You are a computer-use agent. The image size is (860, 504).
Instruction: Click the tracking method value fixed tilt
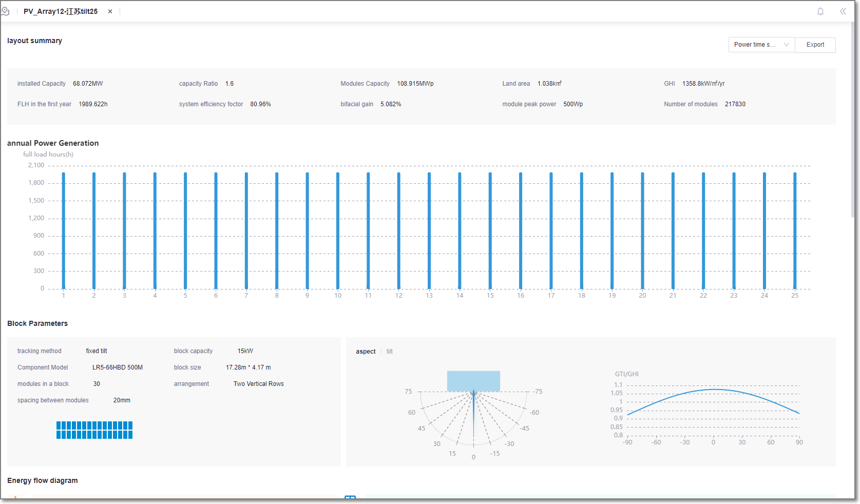[x=97, y=351]
